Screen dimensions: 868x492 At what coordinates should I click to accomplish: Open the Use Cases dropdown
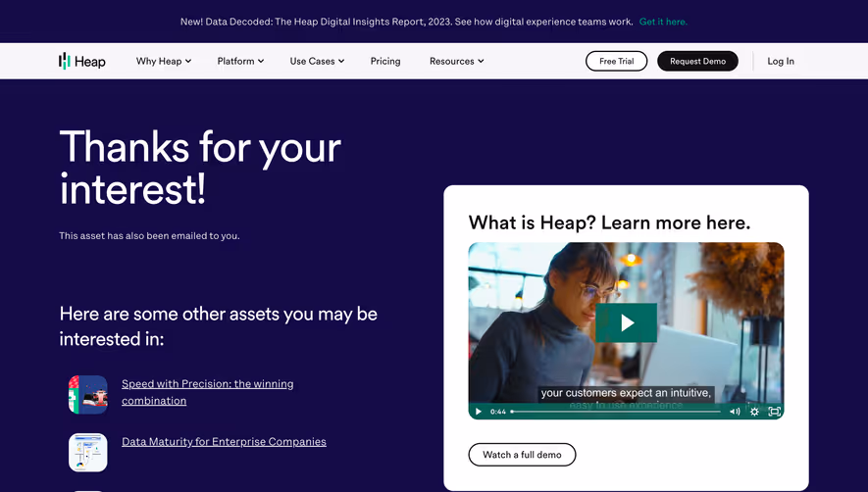[x=317, y=61]
